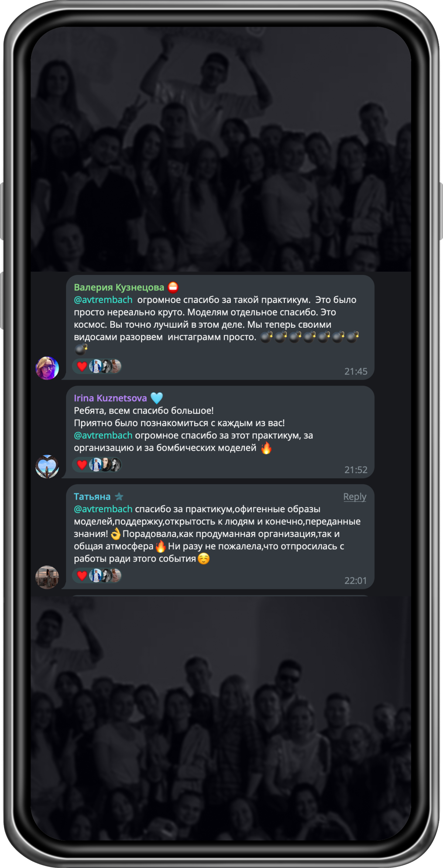Click the OK hand emoji in Татьяна's message
Viewport: 443px width, 868px height.
(116, 534)
